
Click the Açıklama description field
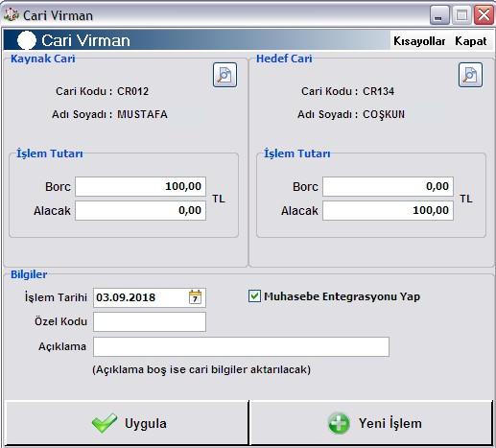click(241, 346)
